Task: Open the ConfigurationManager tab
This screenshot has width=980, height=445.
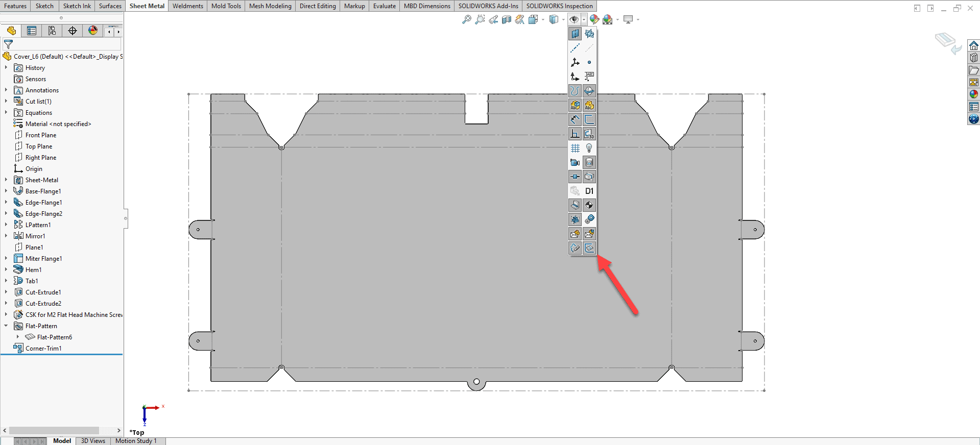Action: 52,31
